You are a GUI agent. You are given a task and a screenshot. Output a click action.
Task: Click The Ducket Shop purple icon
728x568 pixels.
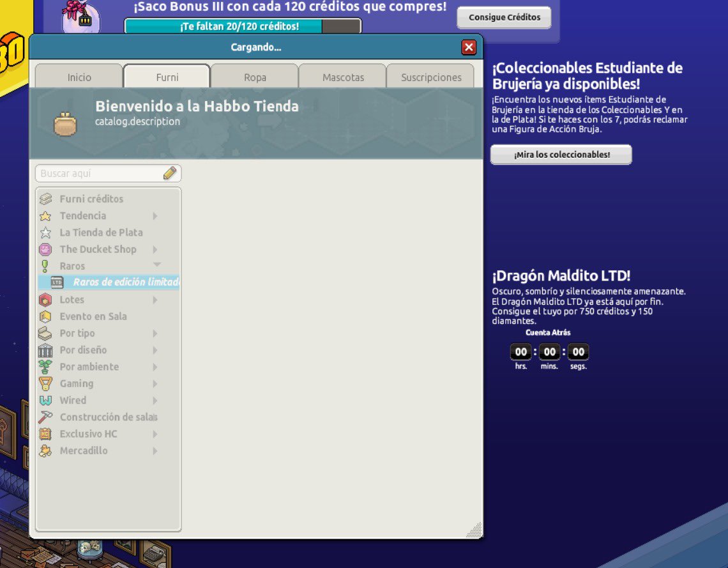point(45,249)
